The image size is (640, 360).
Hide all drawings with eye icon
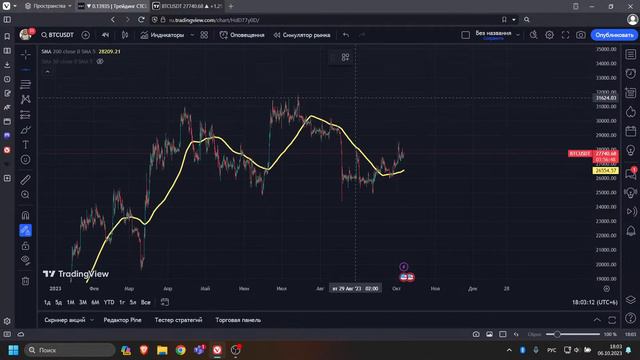[25, 260]
